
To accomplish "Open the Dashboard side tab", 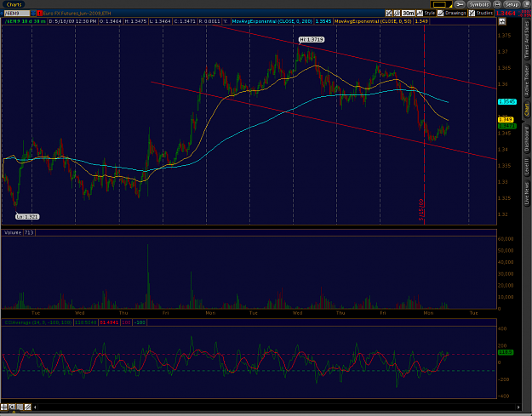I will (527, 139).
